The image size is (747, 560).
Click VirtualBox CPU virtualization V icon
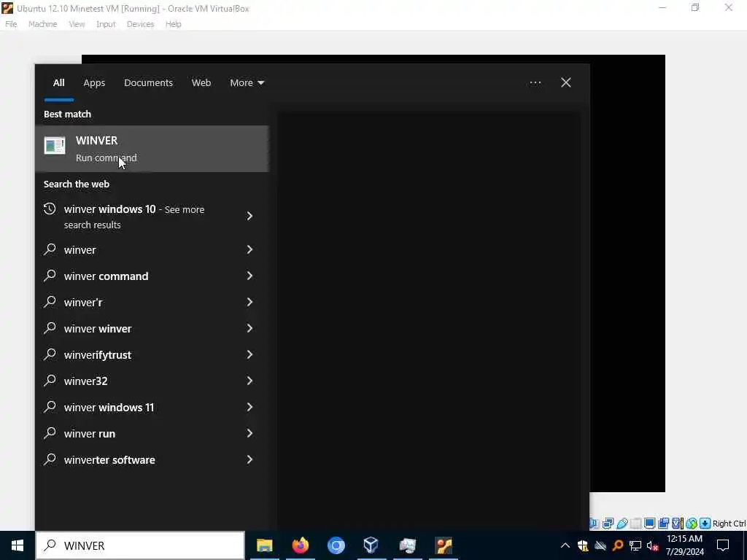(678, 524)
